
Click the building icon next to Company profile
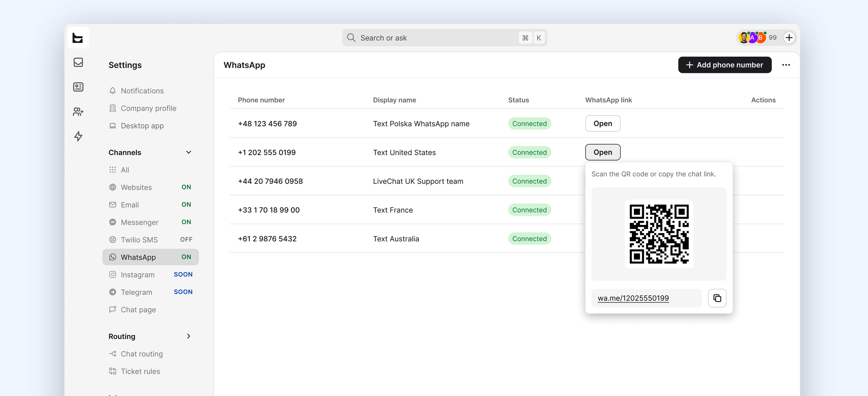113,108
